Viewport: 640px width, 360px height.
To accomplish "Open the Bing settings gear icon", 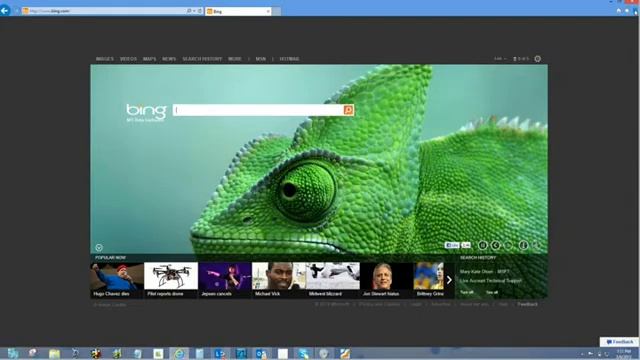I will [x=538, y=59].
